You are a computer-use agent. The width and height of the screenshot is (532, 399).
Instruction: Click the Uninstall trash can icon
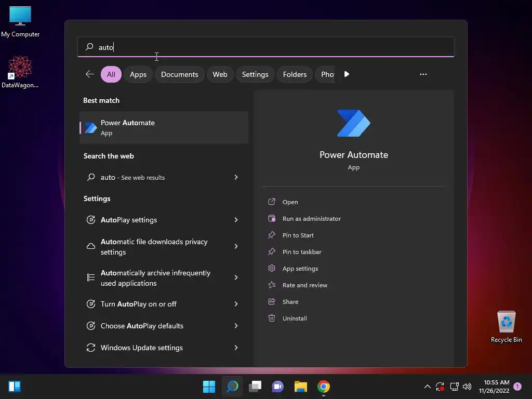(271, 318)
